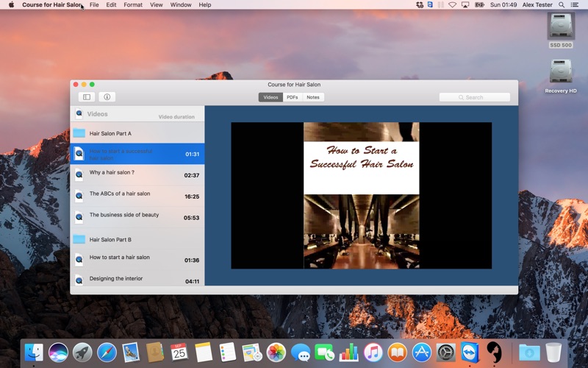Open the info button in toolbar

pyautogui.click(x=107, y=97)
